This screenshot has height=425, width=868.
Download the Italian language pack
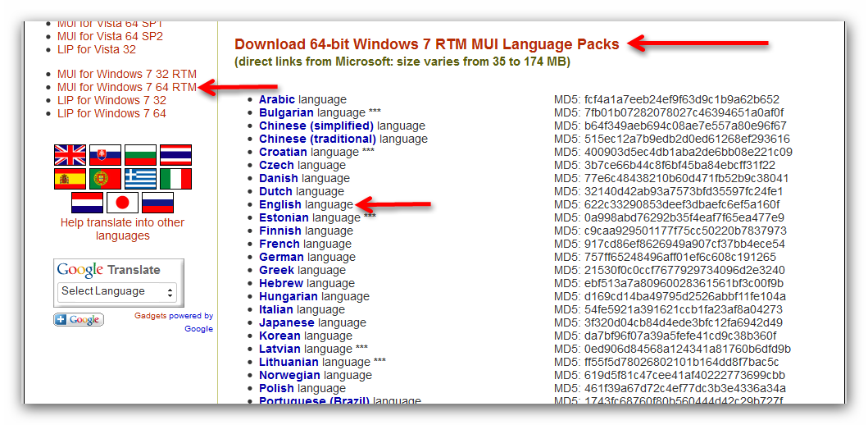pos(276,310)
